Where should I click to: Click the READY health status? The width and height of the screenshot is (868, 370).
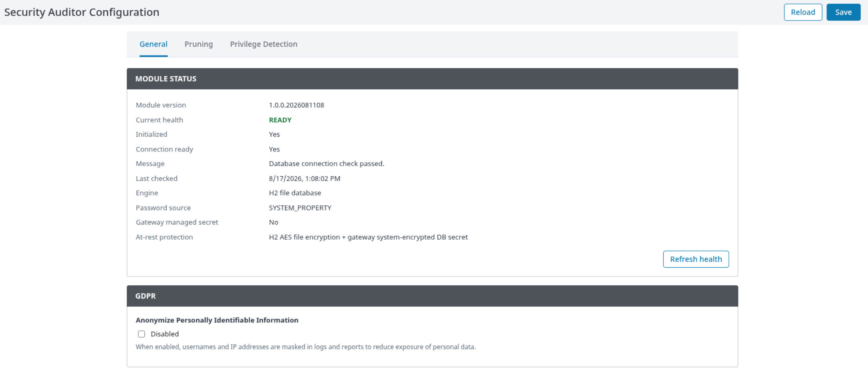pos(280,120)
